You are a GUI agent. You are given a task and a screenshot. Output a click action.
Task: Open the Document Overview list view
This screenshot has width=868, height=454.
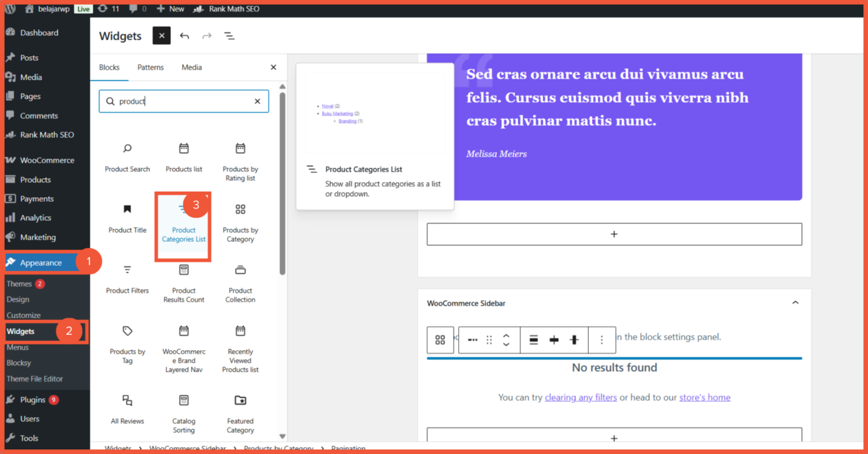pyautogui.click(x=229, y=36)
